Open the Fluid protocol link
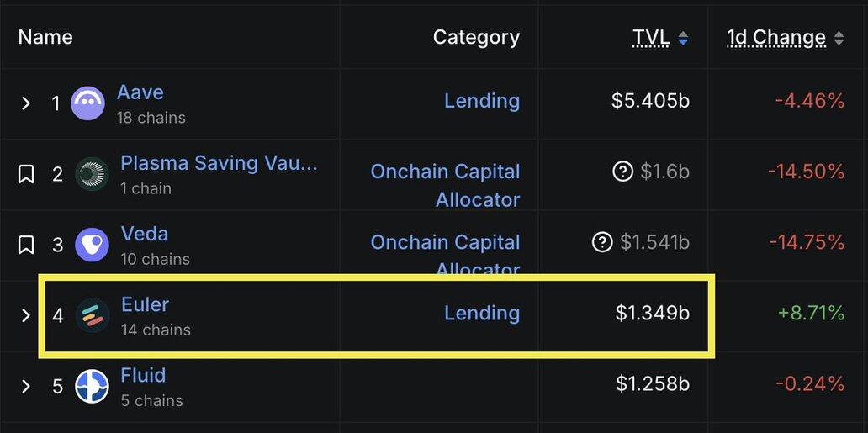The width and height of the screenshot is (868, 433). (143, 375)
